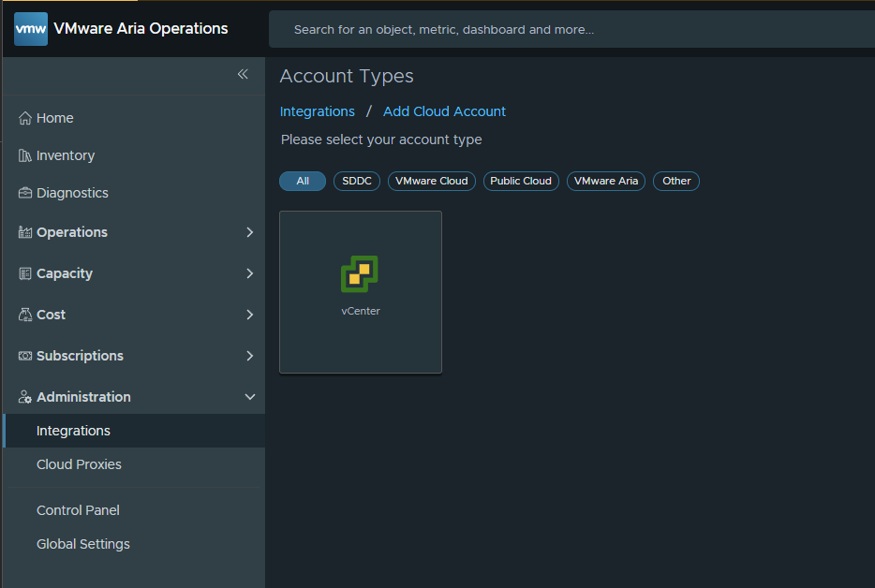Click the Operations chart icon

tap(25, 232)
